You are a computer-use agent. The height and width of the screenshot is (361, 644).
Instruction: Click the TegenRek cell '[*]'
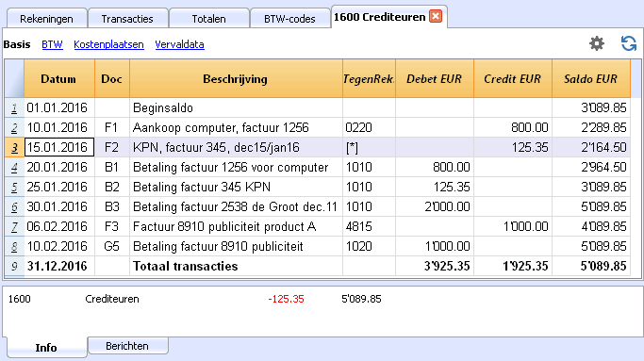369,147
